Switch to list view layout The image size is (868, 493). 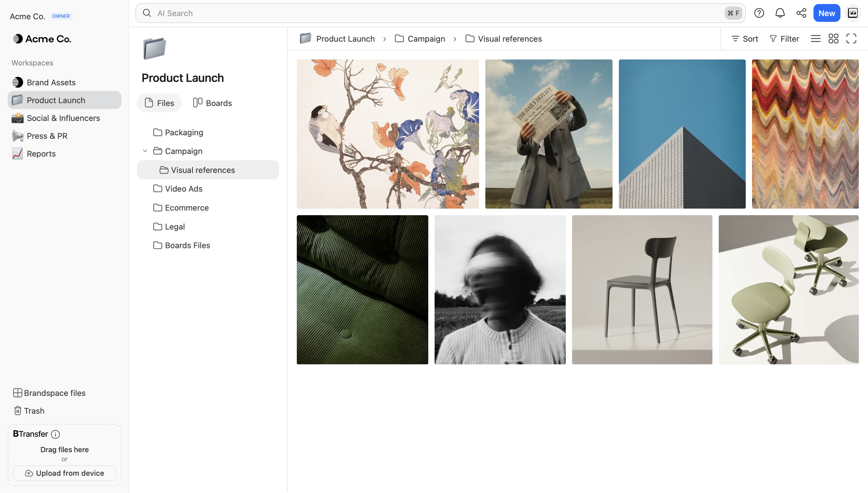coord(815,38)
